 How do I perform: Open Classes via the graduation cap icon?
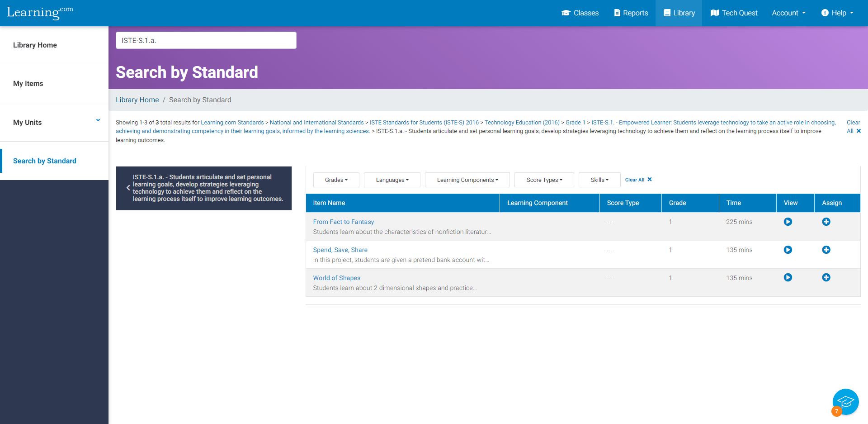(x=566, y=13)
